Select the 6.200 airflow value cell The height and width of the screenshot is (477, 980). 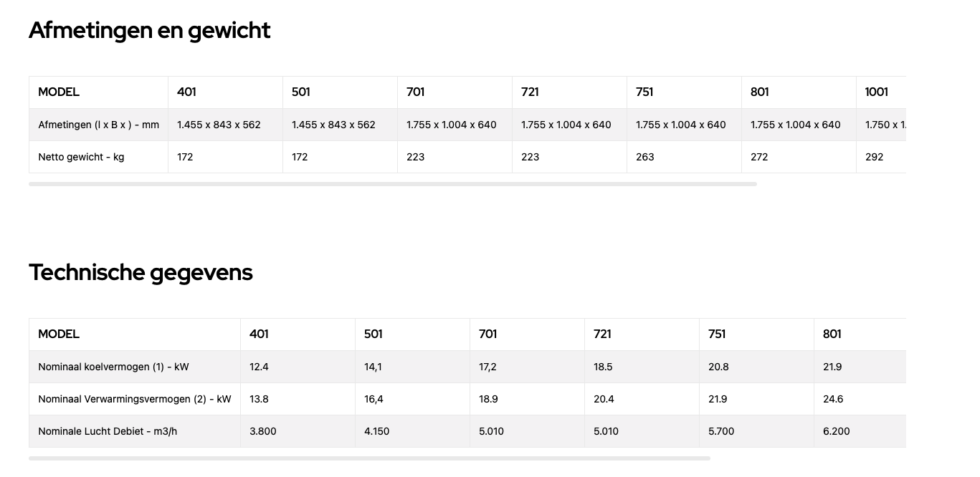coord(860,431)
